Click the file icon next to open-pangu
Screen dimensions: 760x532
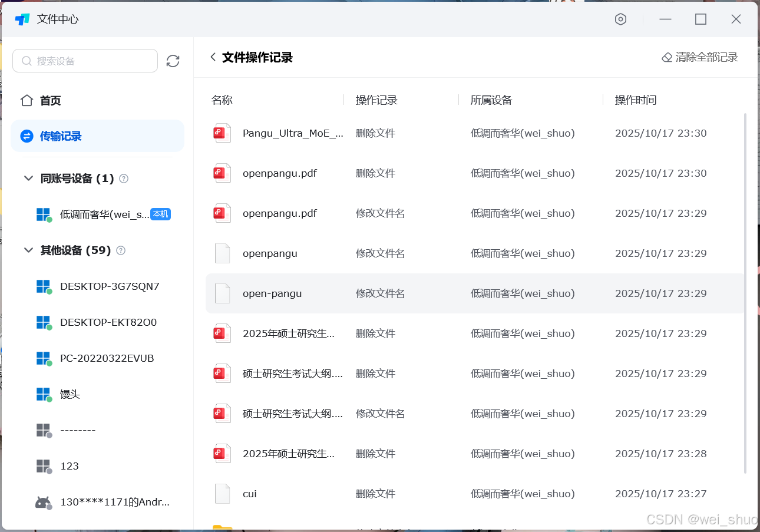(x=222, y=293)
